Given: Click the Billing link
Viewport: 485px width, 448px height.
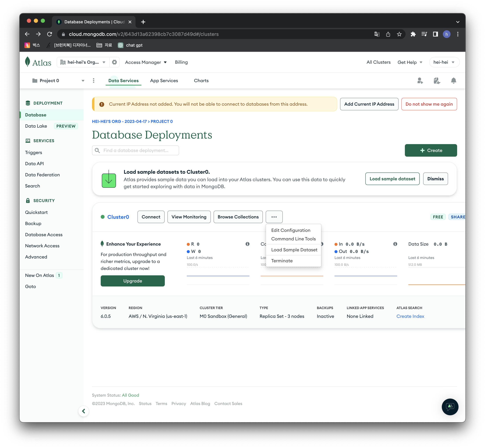Looking at the screenshot, I should pos(181,62).
